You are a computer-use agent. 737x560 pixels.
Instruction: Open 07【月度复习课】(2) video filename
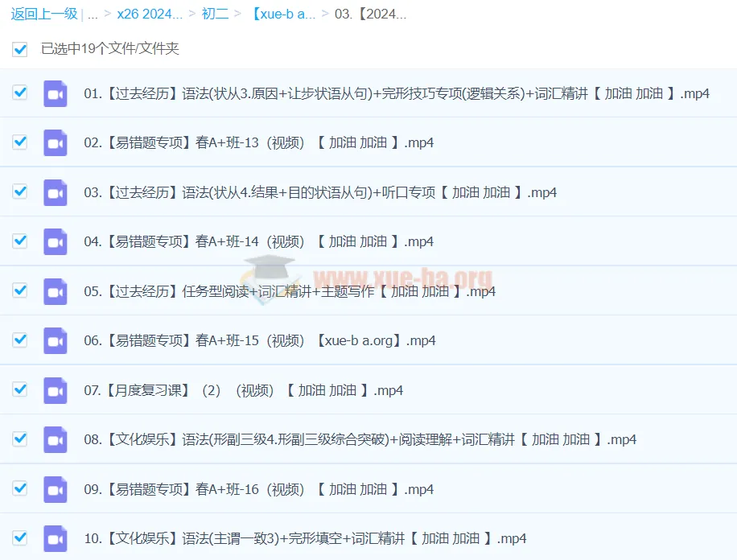click(243, 391)
